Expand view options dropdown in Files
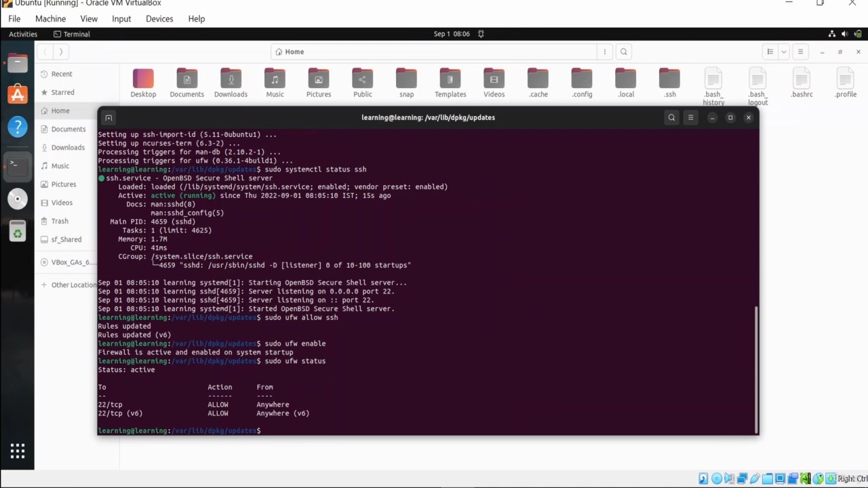This screenshot has width=868, height=488. pos(783,52)
